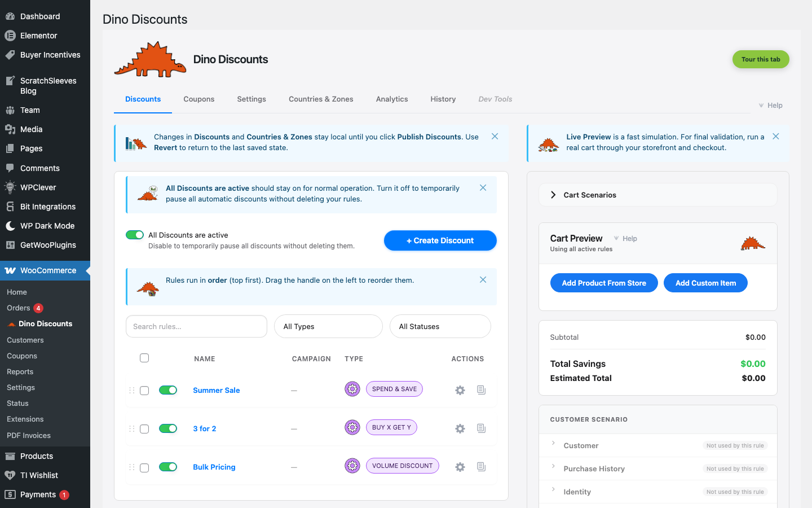
Task: Duplicate the Bulk Pricing rule via copy icon
Action: (x=481, y=467)
